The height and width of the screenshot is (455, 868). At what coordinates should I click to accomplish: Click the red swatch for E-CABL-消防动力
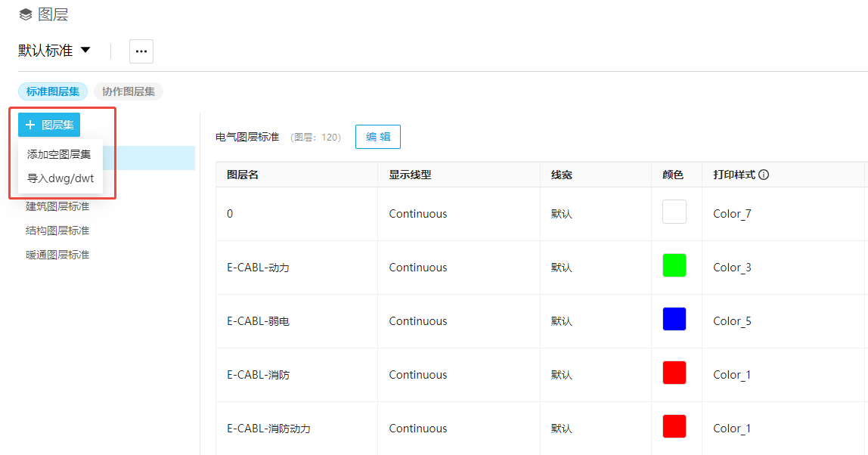[674, 426]
